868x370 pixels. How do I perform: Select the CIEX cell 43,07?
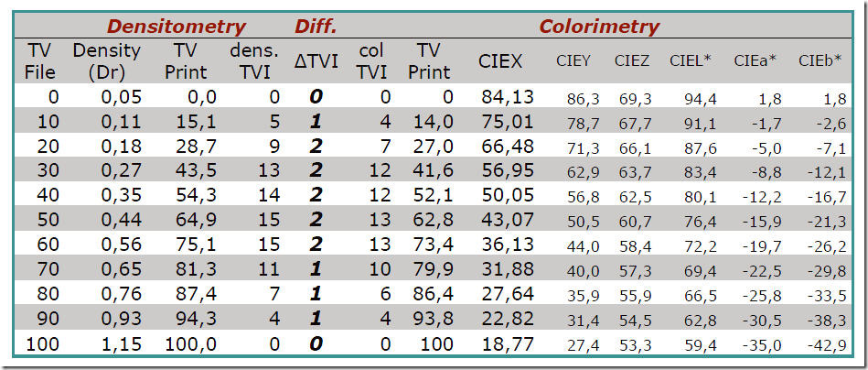pos(508,221)
